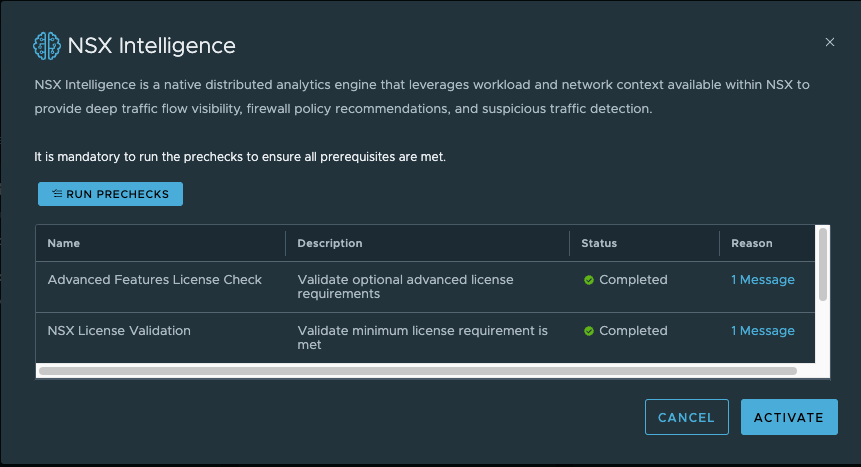Viewport: 861px width, 467px height.
Task: Click the Reason column header
Action: point(752,243)
